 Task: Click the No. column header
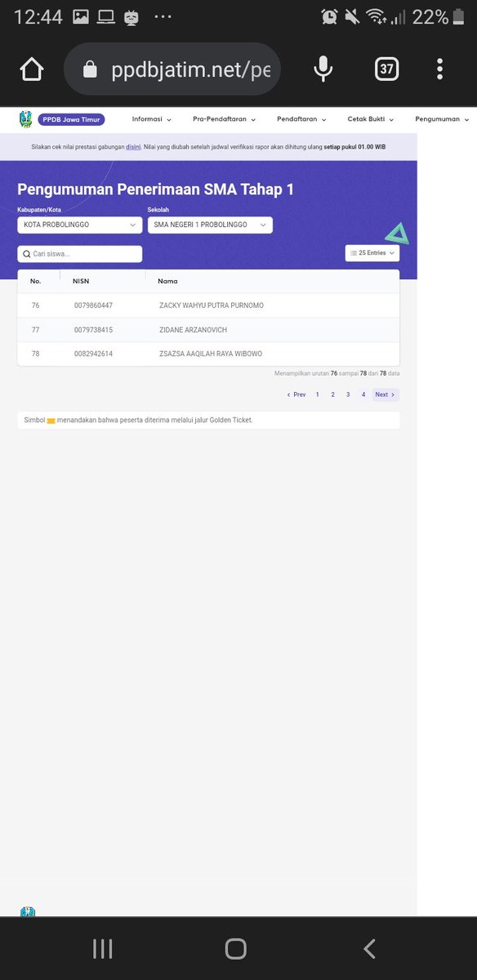(x=36, y=281)
